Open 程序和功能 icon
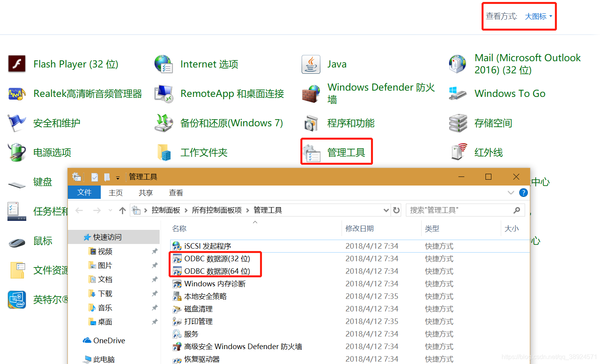 click(x=311, y=123)
